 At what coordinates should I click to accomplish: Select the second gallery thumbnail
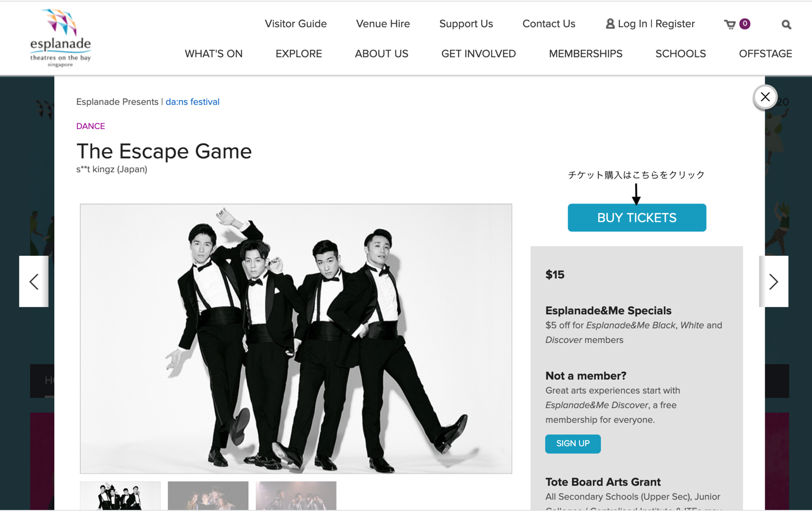coord(208,496)
